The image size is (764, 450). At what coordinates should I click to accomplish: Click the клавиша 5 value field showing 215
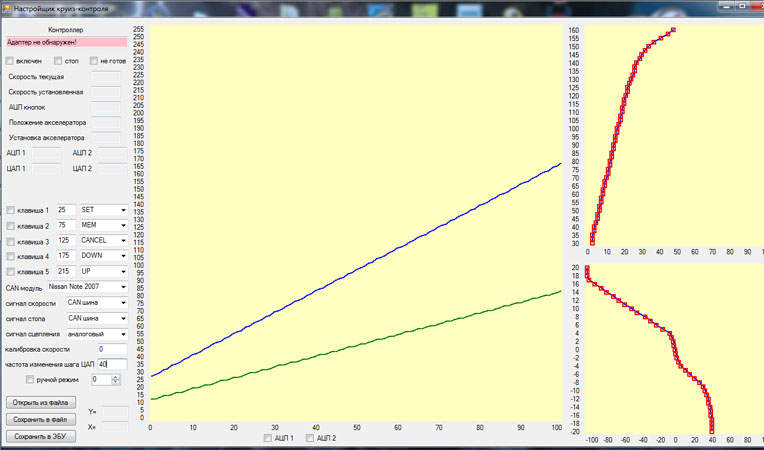coord(66,271)
